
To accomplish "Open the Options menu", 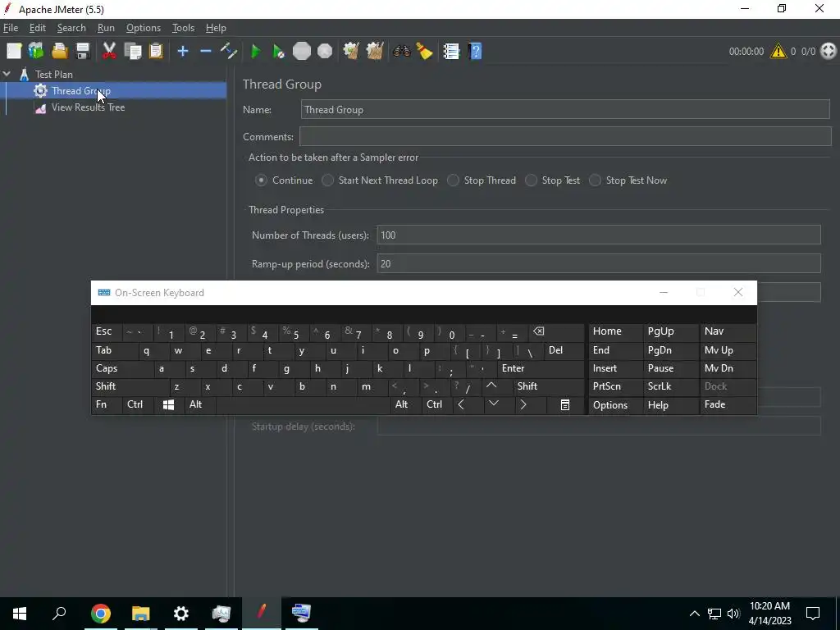I will click(x=143, y=28).
